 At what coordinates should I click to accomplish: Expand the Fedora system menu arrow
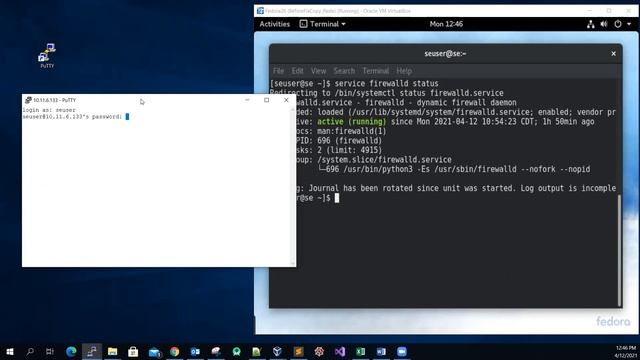pos(629,24)
